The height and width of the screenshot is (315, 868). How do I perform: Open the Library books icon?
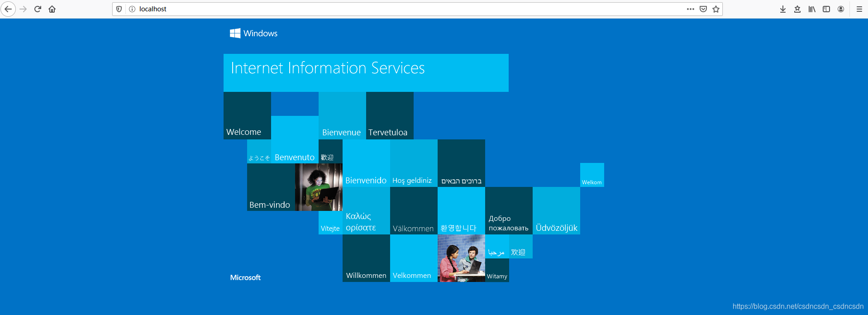point(812,9)
